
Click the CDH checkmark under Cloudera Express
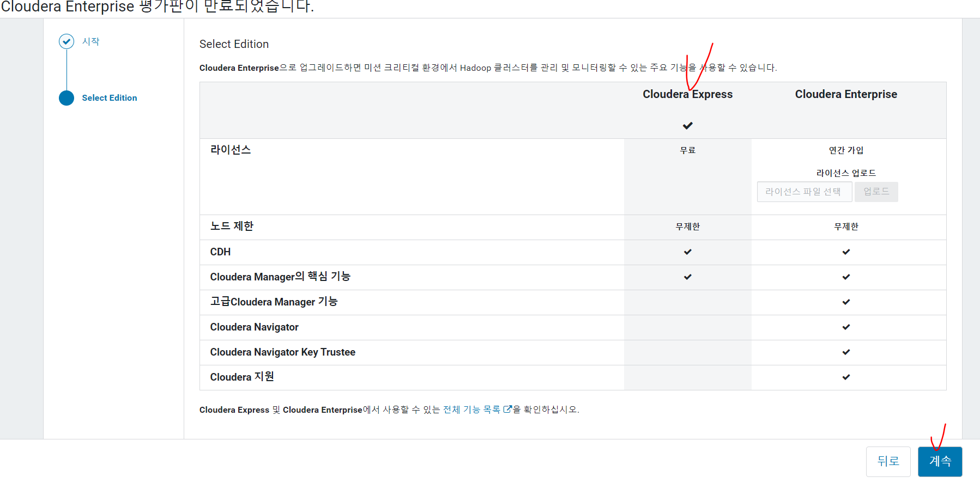pos(687,252)
